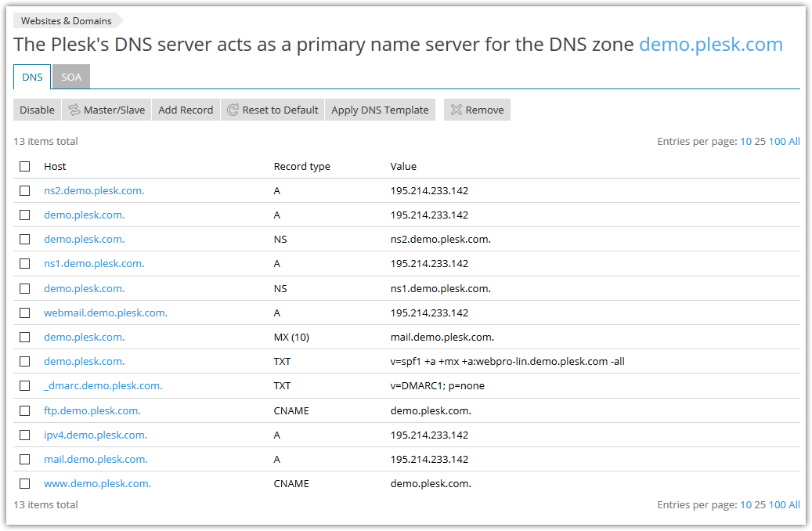Open the www.demo.plesk.com host record
Screen dimensions: 812x531
97,483
